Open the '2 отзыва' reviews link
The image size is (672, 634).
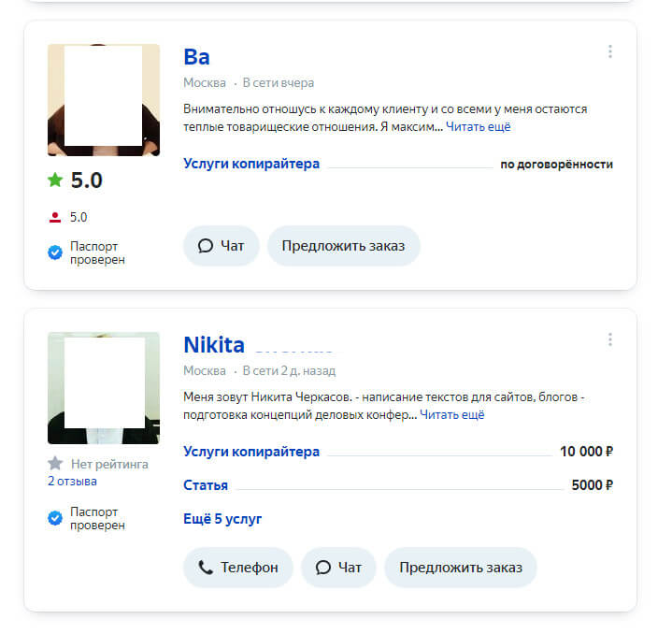(x=72, y=482)
